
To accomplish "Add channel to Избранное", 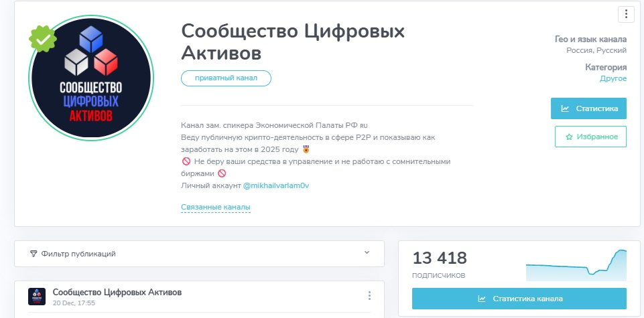I will [x=590, y=137].
